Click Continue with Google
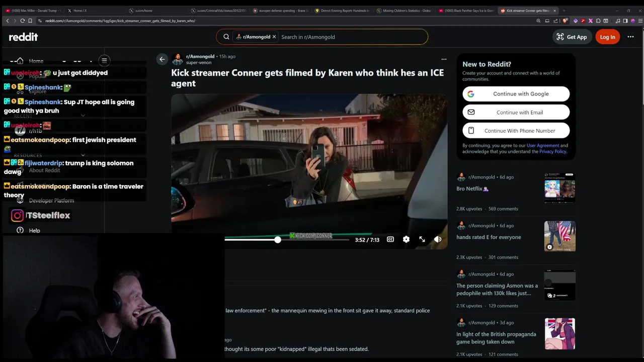This screenshot has width=644, height=362. [x=516, y=94]
